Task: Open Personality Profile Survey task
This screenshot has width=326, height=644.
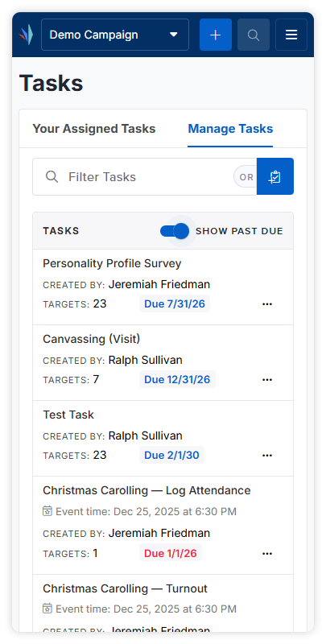Action: coord(112,263)
